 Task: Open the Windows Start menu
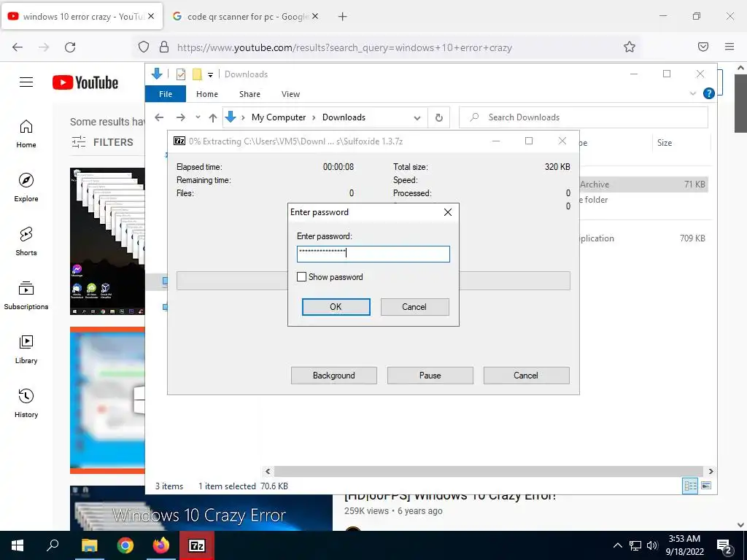pyautogui.click(x=18, y=545)
